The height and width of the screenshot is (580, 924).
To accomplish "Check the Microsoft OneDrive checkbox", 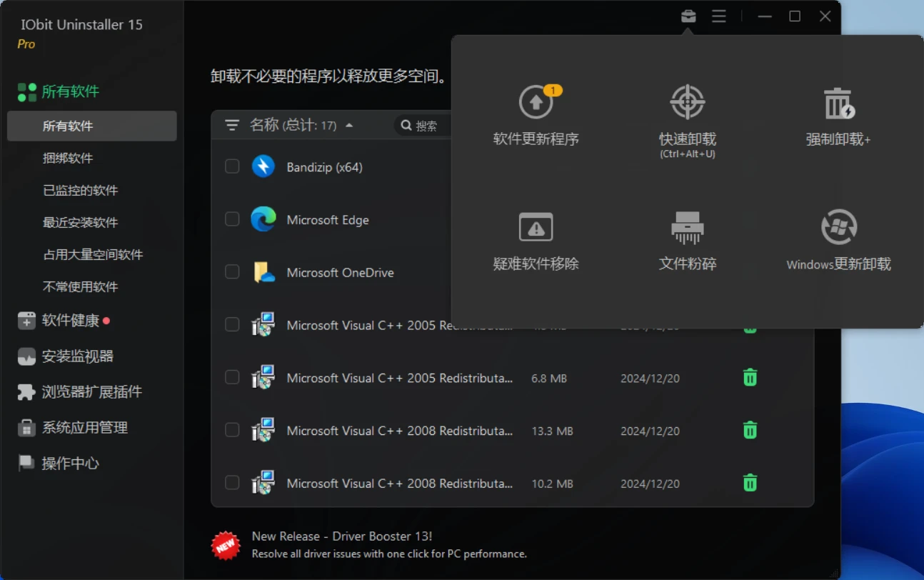I will (x=232, y=272).
